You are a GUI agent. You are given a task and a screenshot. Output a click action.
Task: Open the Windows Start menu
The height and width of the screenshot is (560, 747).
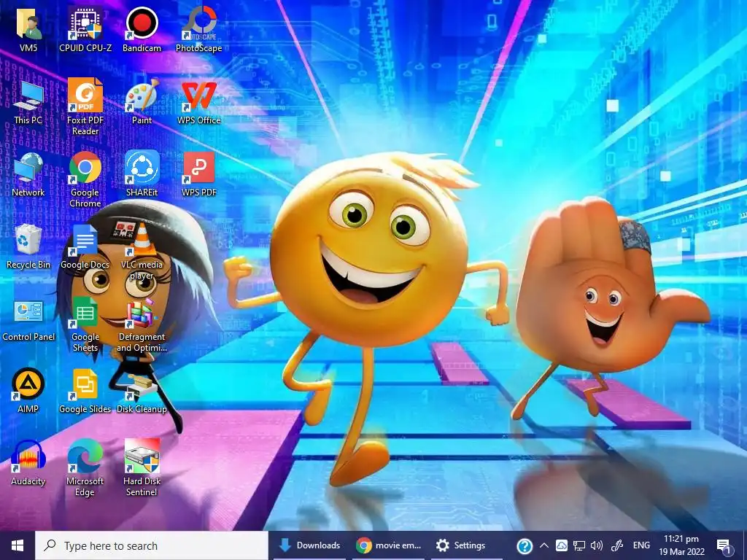tap(18, 545)
